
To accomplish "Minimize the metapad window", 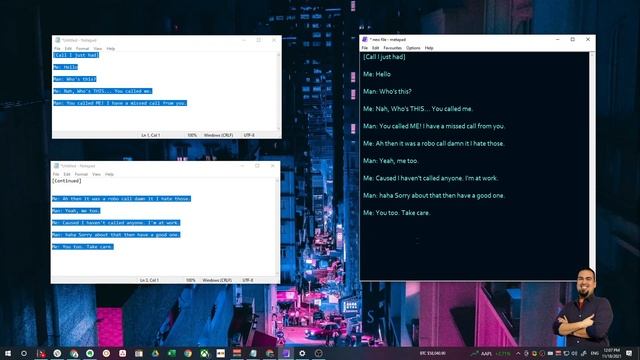I will click(558, 40).
